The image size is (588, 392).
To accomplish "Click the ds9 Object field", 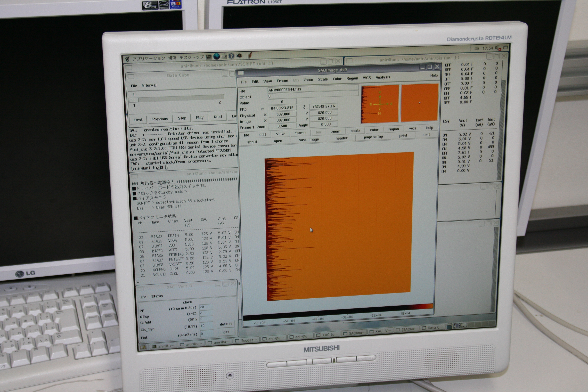I will (x=313, y=95).
